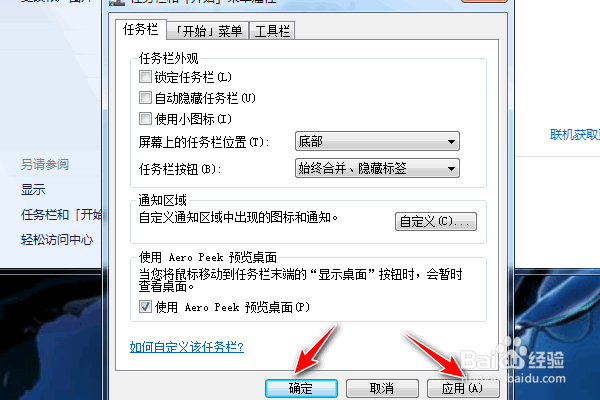Open the 如何自定义该任务栏? help link
Screen dimensions: 600x400
(x=187, y=347)
